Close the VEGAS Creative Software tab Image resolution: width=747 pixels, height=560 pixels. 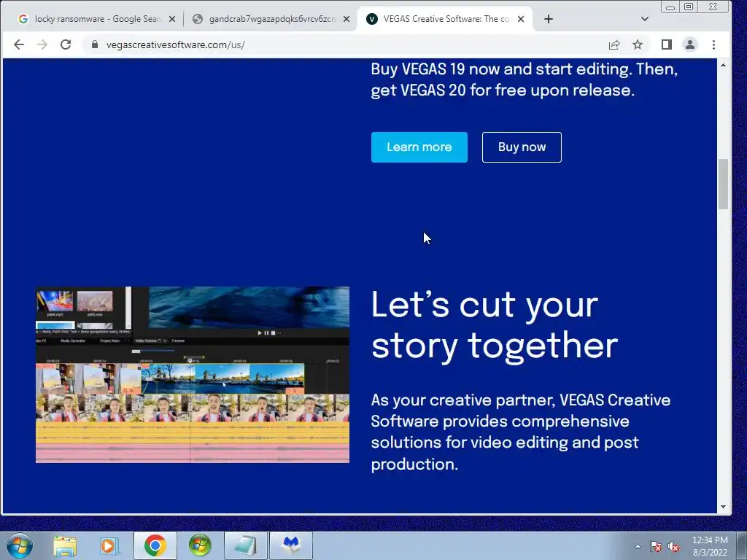tap(521, 19)
